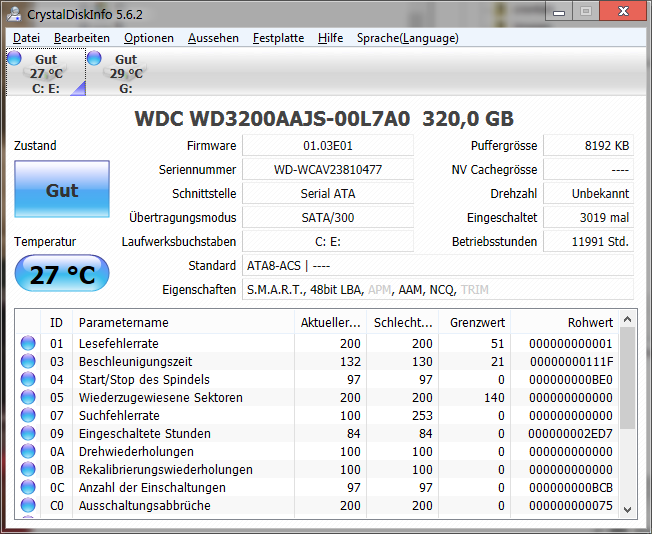Open the Optionen menu
The height and width of the screenshot is (534, 652).
[x=148, y=38]
